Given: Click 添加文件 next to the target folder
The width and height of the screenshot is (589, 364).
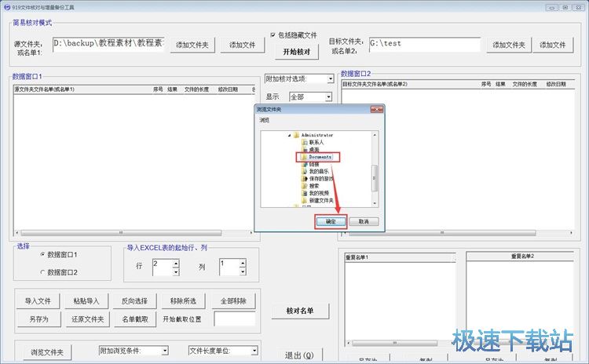Looking at the screenshot, I should tap(553, 45).
